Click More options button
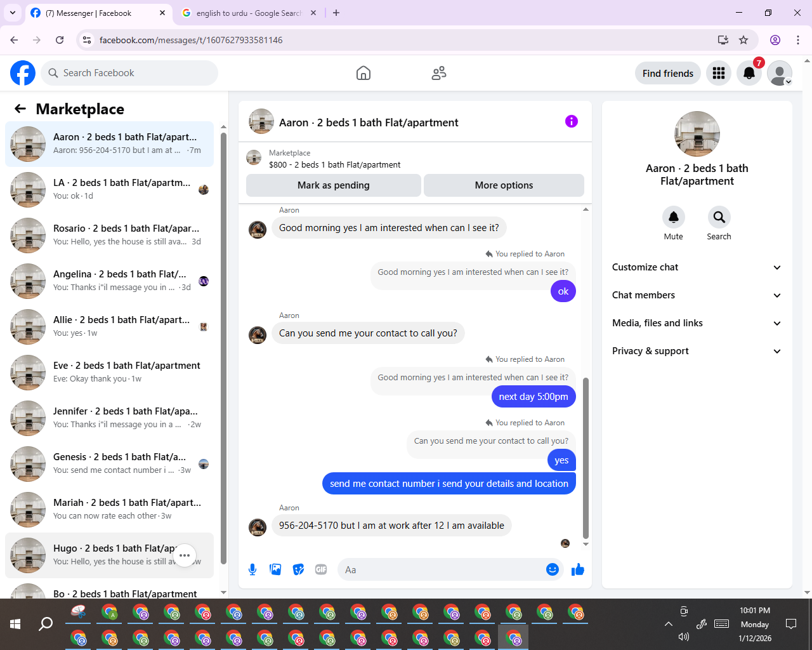 [x=504, y=185]
